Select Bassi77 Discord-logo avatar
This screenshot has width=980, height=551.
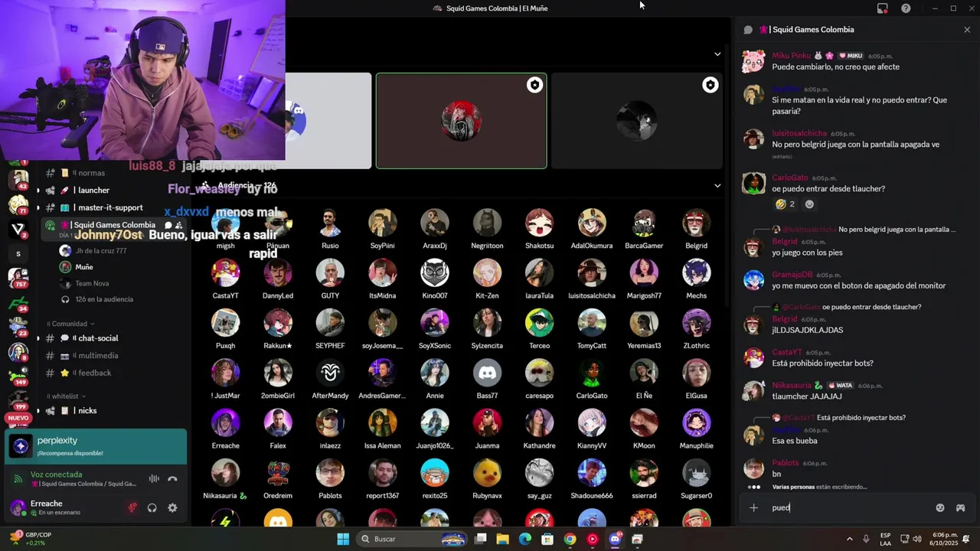pyautogui.click(x=487, y=373)
